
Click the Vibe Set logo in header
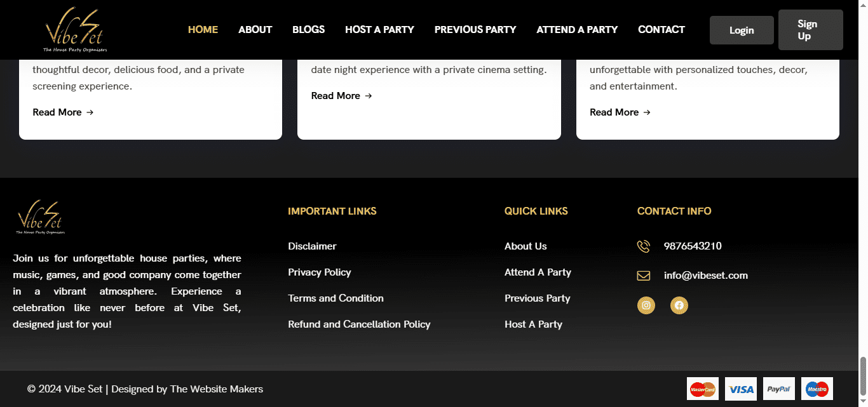point(74,30)
